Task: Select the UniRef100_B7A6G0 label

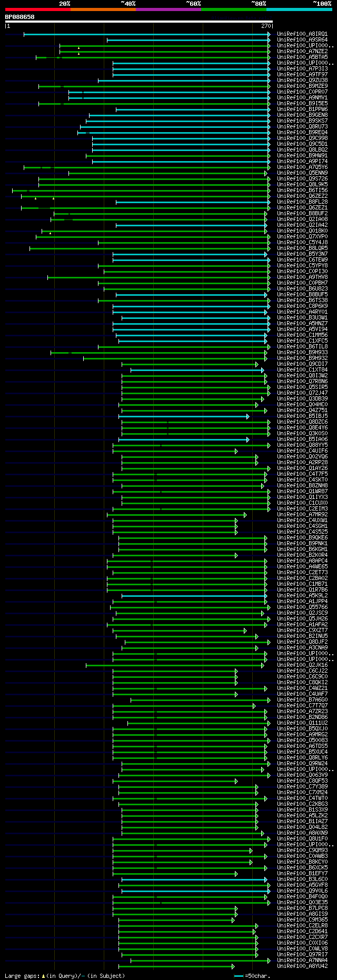Action: click(302, 700)
